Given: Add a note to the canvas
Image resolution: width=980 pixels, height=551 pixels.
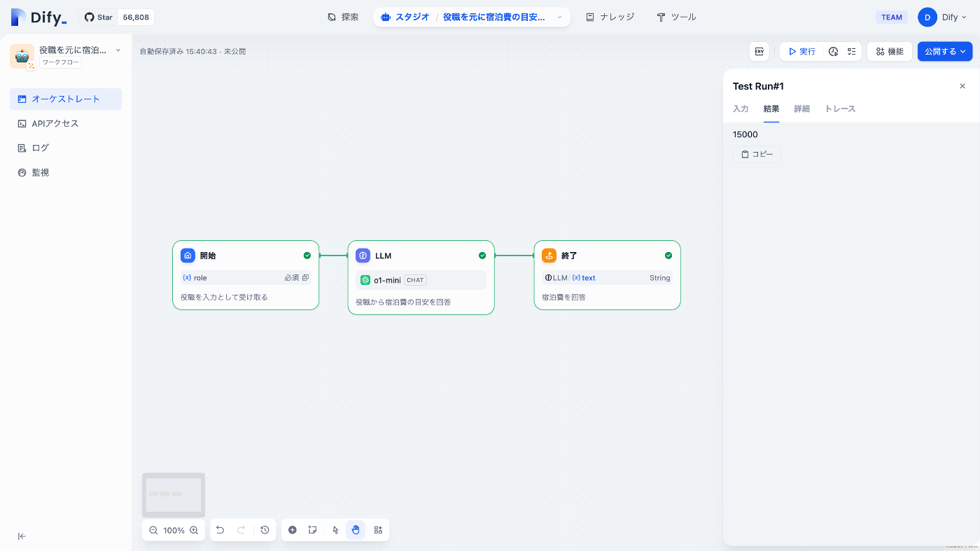Looking at the screenshot, I should (313, 530).
